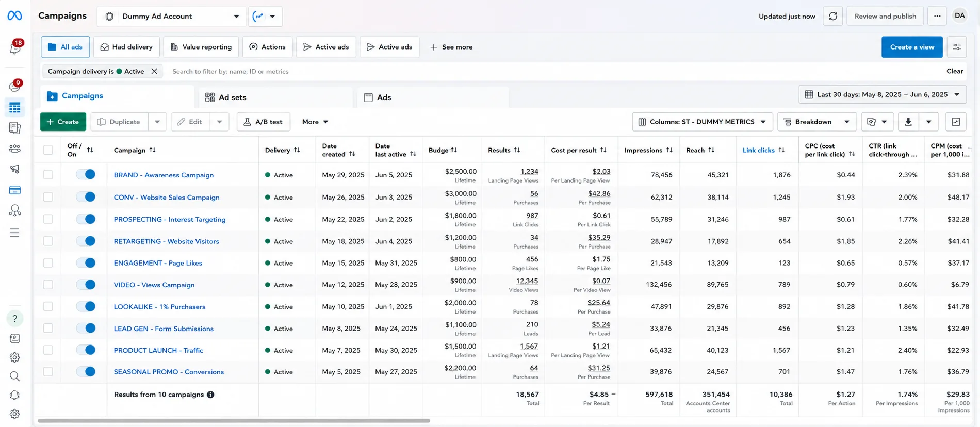Viewport: 980px width, 427px height.
Task: Open the reports dropdown in toolbar
Action: (x=877, y=122)
